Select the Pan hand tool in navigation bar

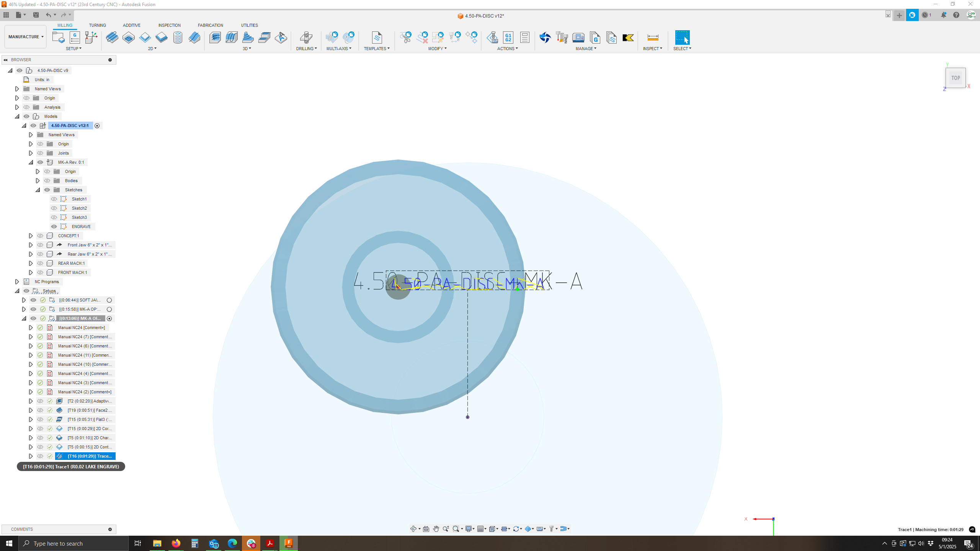tap(436, 529)
